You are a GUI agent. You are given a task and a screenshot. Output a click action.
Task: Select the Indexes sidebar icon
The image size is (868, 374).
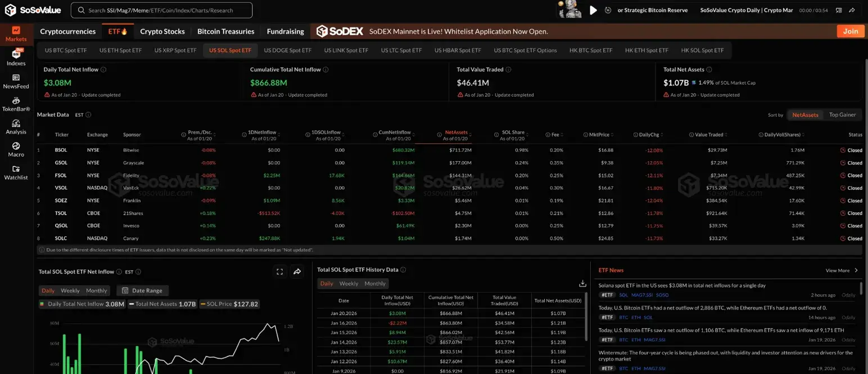point(16,57)
